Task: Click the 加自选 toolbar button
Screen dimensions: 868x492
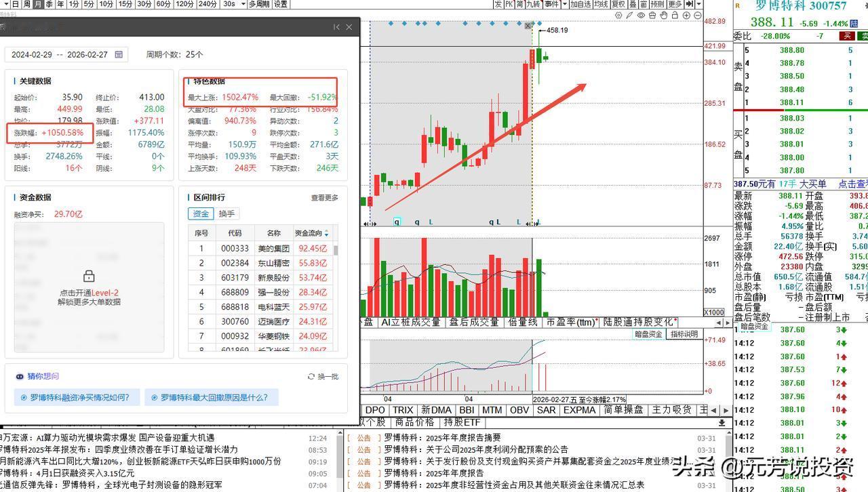Action: (x=580, y=4)
